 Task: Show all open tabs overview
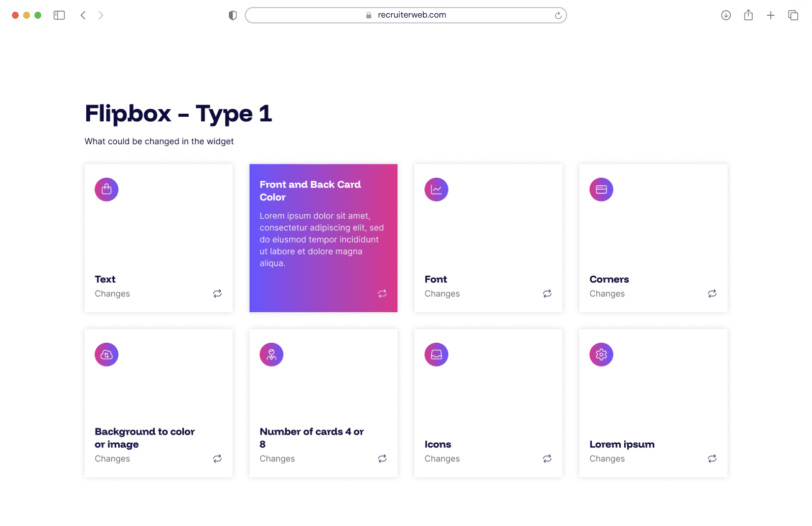(x=793, y=15)
